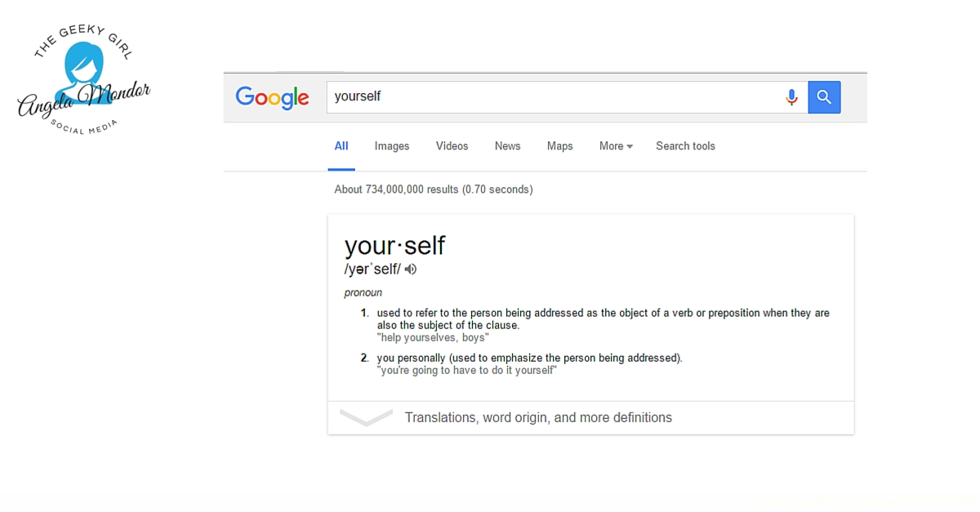Click the phonetic spelling /yərˈself/

(x=372, y=269)
